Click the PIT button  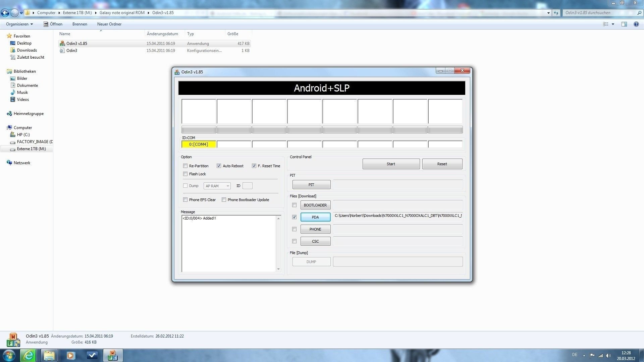[311, 185]
